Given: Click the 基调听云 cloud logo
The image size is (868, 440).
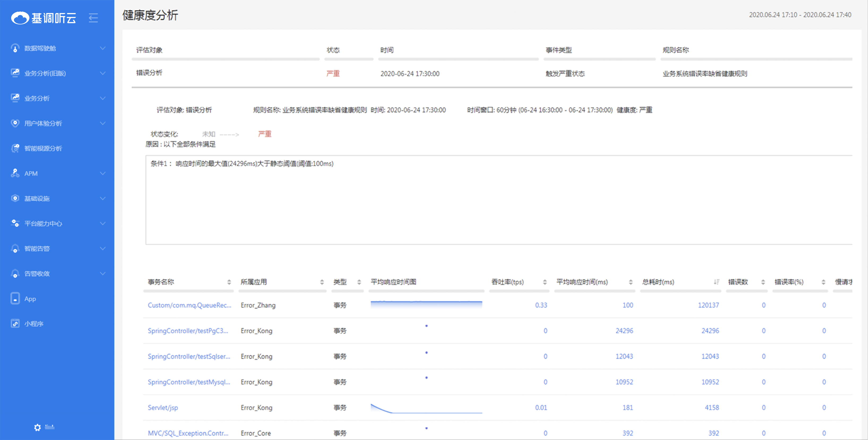Looking at the screenshot, I should click(20, 18).
